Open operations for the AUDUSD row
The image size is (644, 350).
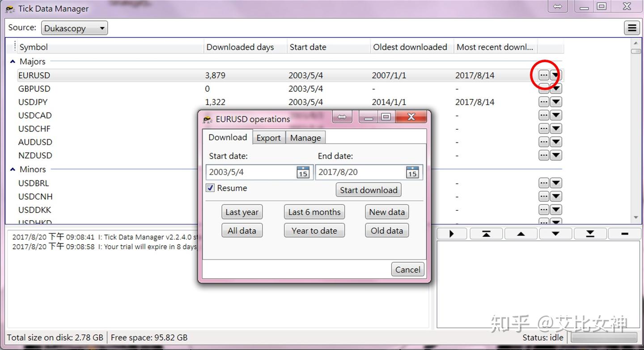(x=544, y=142)
